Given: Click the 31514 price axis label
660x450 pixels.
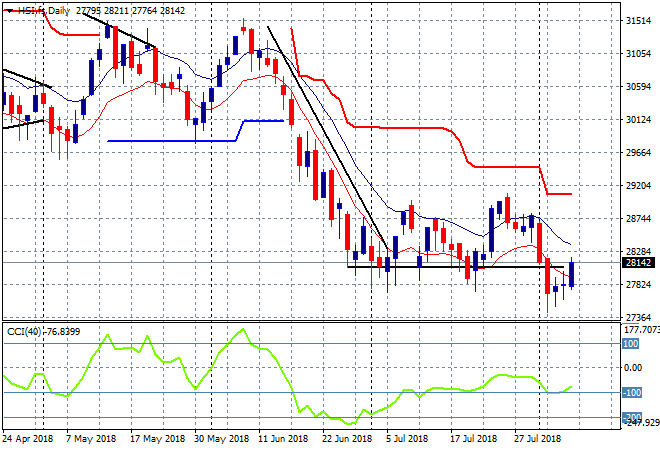Looking at the screenshot, I should tap(639, 21).
